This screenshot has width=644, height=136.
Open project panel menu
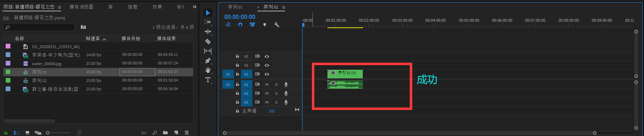(59, 7)
